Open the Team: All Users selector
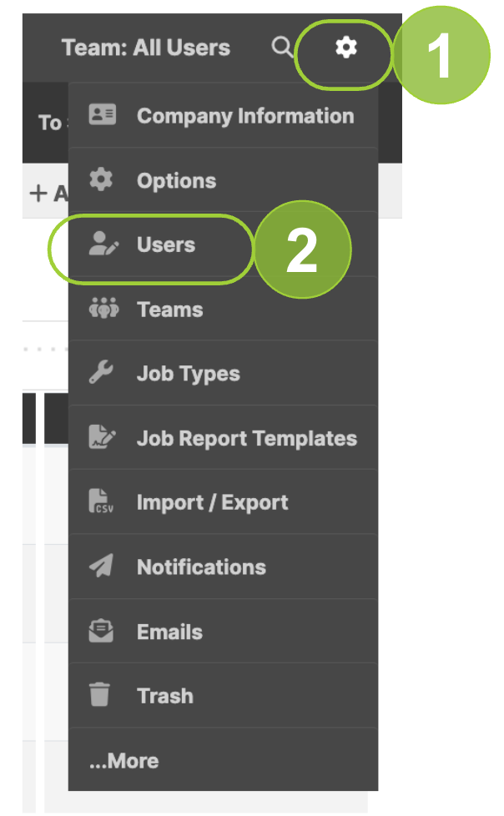The image size is (504, 816). point(146,48)
